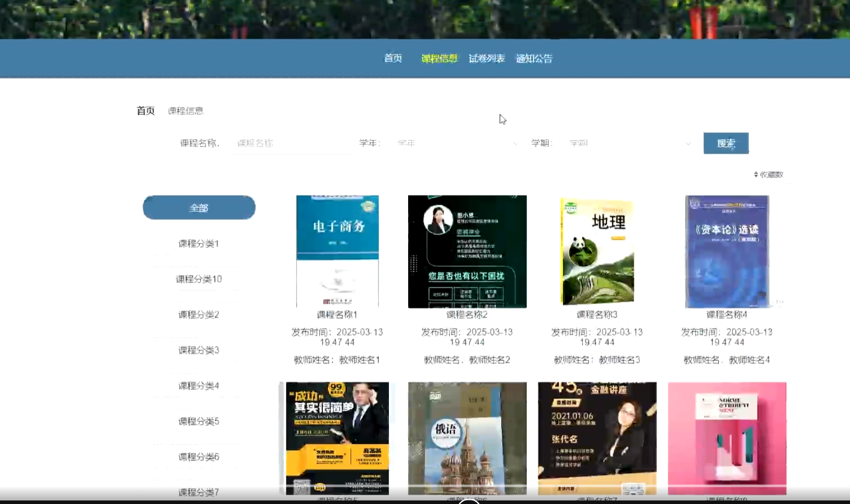Click the 搜索 button
This screenshot has height=504, width=850.
725,143
